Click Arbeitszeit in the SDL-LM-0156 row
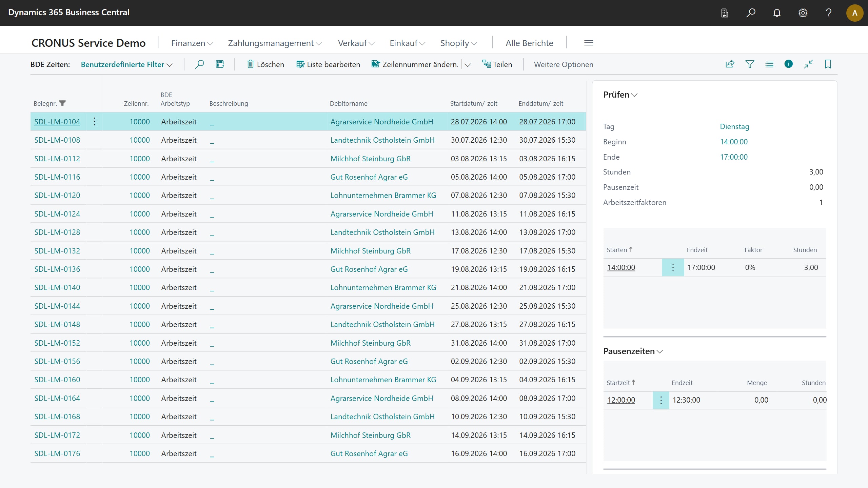The width and height of the screenshot is (868, 488). point(179,361)
